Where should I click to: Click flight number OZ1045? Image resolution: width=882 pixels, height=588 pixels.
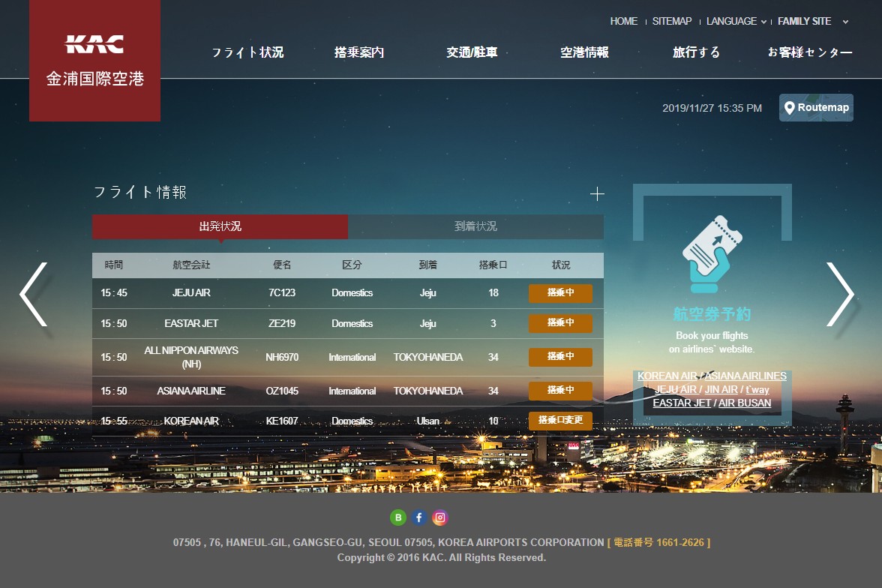coord(282,391)
